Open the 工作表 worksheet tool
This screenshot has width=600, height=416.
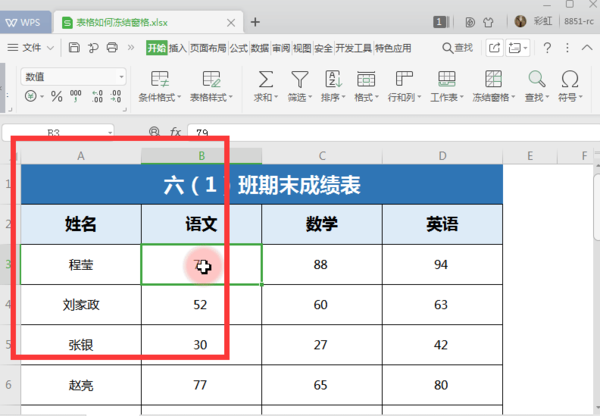pyautogui.click(x=447, y=86)
